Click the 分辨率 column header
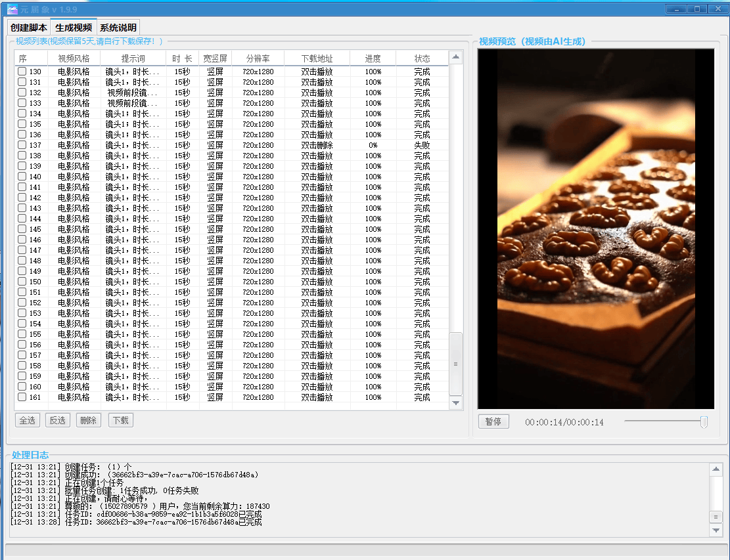Screen dimensions: 730x560 point(258,58)
